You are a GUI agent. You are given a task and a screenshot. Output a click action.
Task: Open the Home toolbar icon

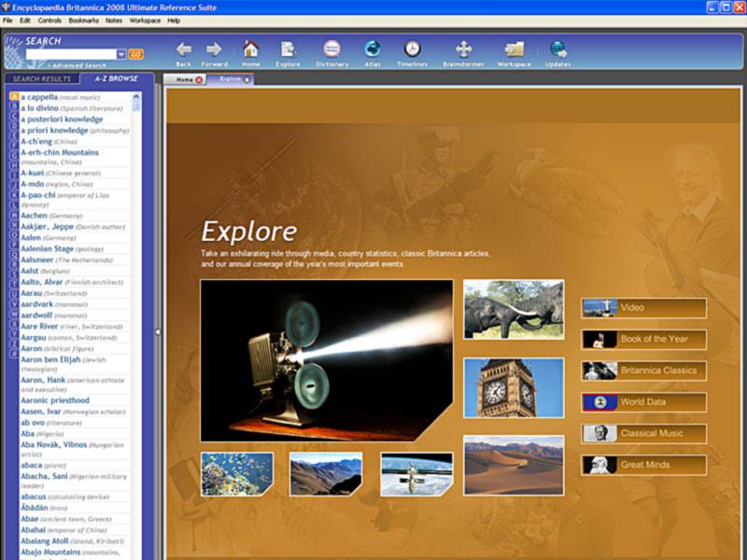point(250,53)
